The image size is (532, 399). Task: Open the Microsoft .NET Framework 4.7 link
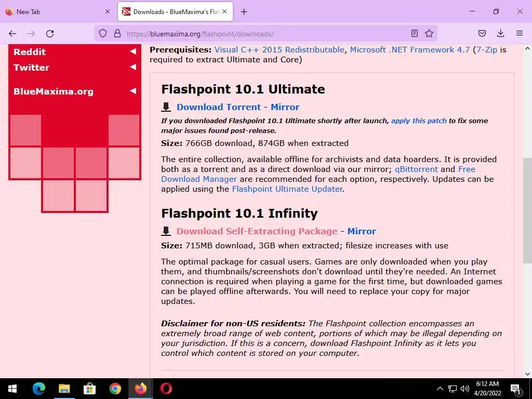[x=410, y=50]
